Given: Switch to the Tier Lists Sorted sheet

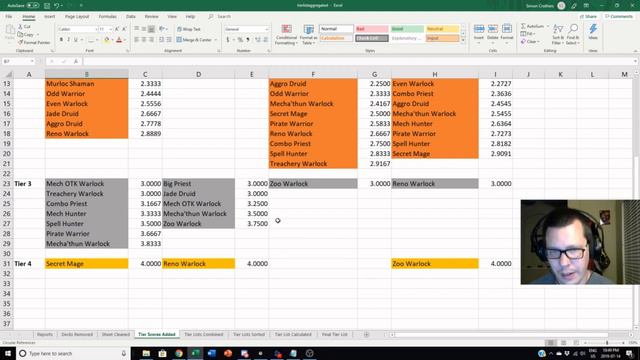Looking at the screenshot, I should [249, 334].
